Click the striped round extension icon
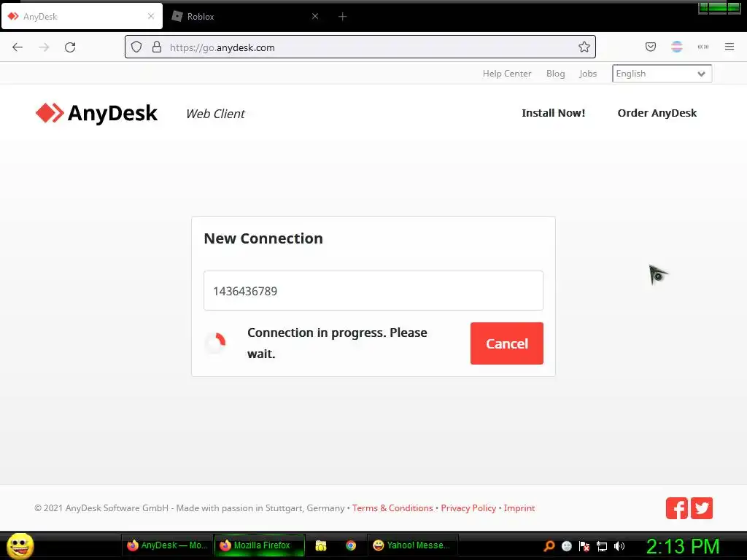This screenshot has height=560, width=747. point(676,47)
